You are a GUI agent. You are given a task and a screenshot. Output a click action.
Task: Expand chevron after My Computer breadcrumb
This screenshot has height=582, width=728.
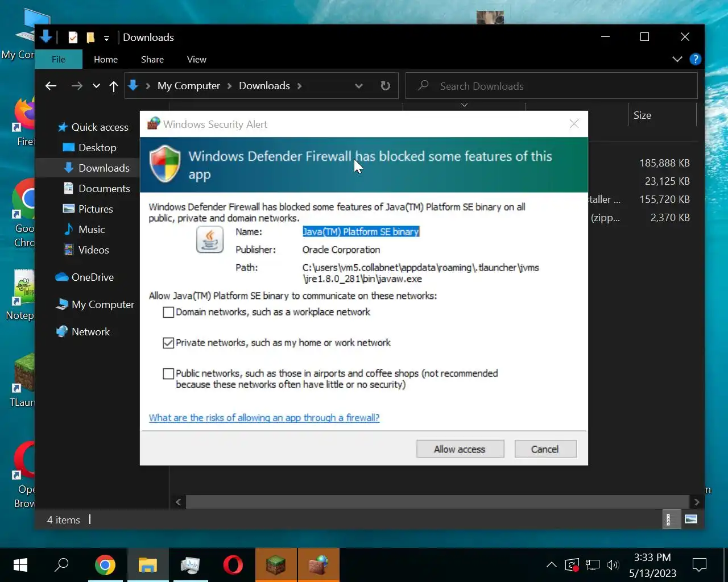(x=230, y=86)
